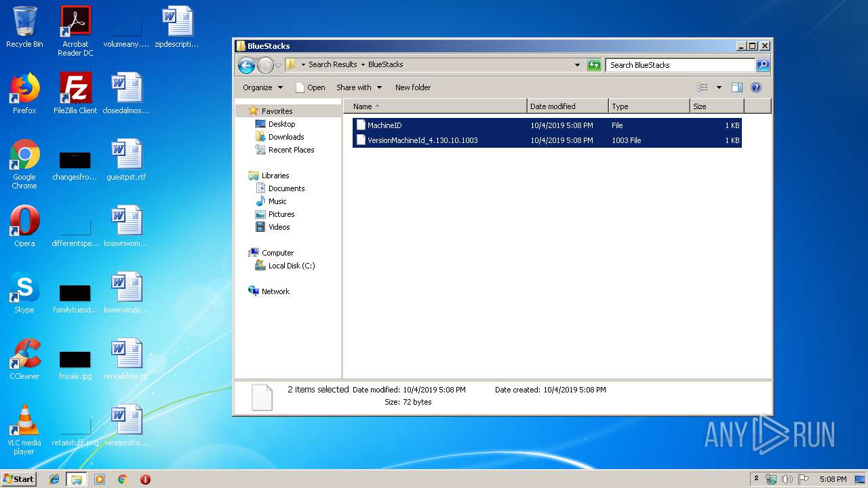Select the Acrobat Reader DC desktop icon
The height and width of the screenshot is (488, 868).
pyautogui.click(x=75, y=31)
